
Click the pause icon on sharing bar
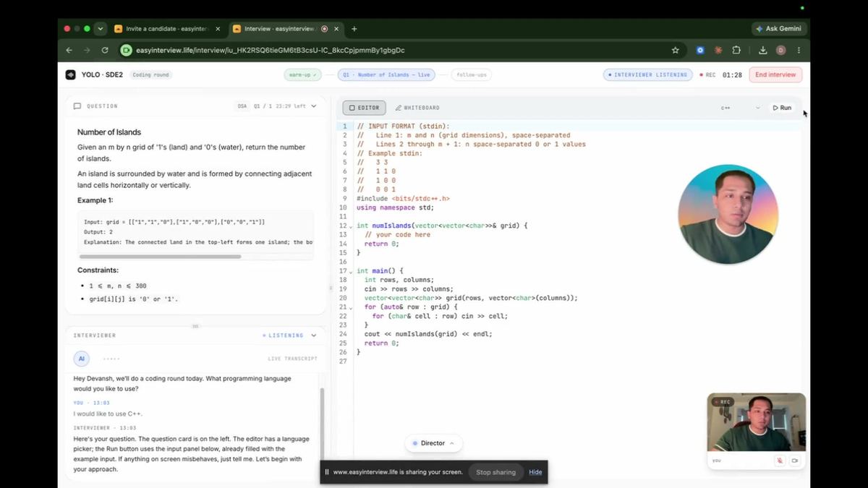[x=327, y=472]
